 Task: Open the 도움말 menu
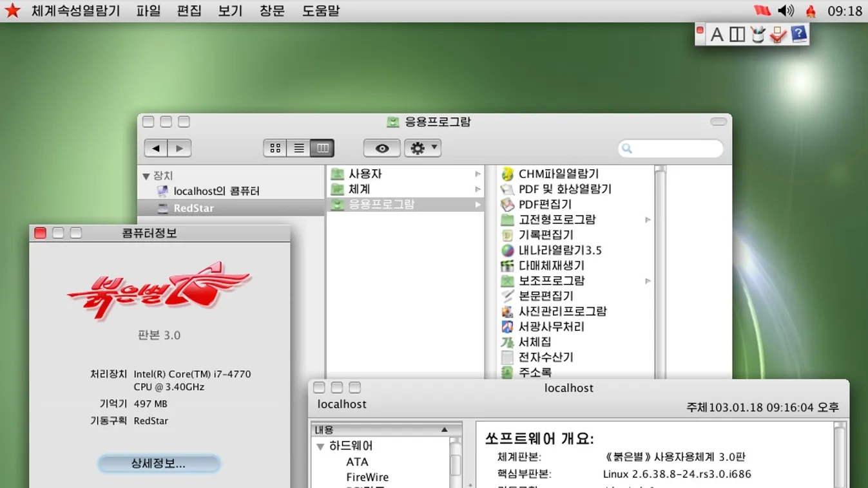pos(321,11)
